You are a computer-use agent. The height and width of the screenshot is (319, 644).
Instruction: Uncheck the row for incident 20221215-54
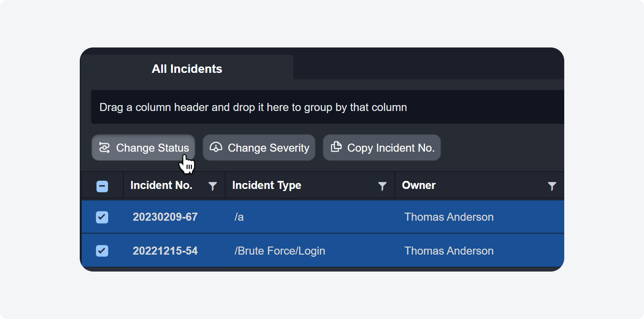[x=102, y=251]
